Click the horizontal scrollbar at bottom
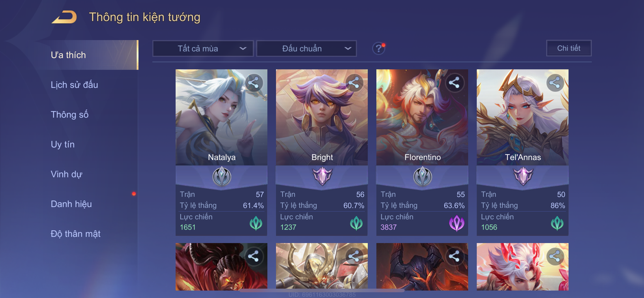644x298 pixels. 322,291
